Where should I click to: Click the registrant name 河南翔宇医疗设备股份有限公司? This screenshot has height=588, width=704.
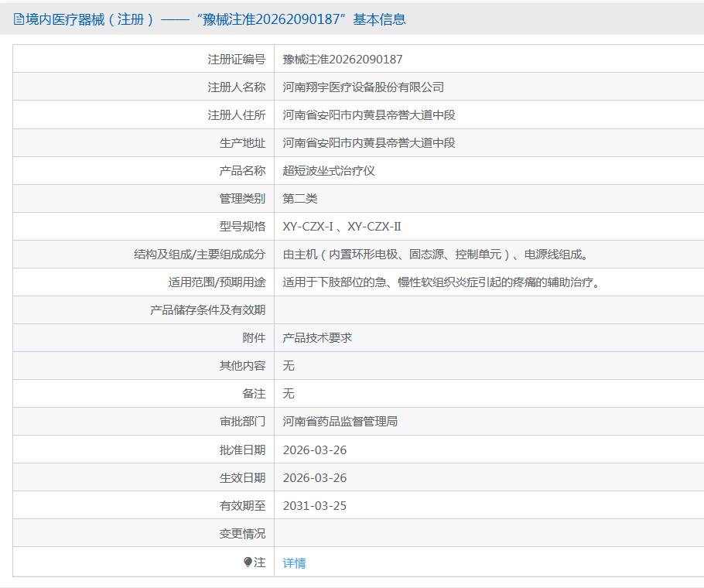click(x=364, y=87)
